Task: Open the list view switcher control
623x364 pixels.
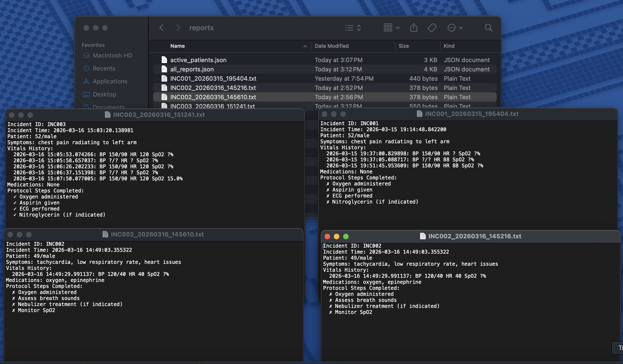Action: point(353,28)
